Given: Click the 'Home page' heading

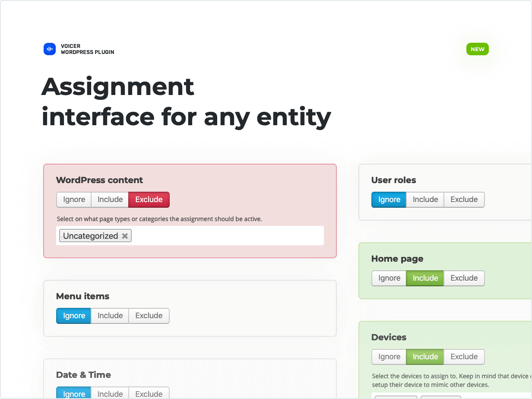Looking at the screenshot, I should coord(397,259).
